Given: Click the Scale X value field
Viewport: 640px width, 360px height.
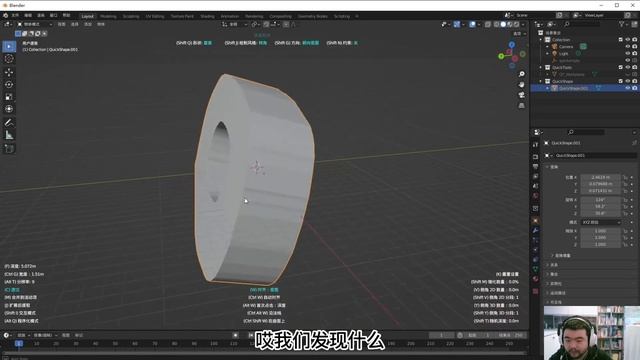Looking at the screenshot, I should pos(600,231).
